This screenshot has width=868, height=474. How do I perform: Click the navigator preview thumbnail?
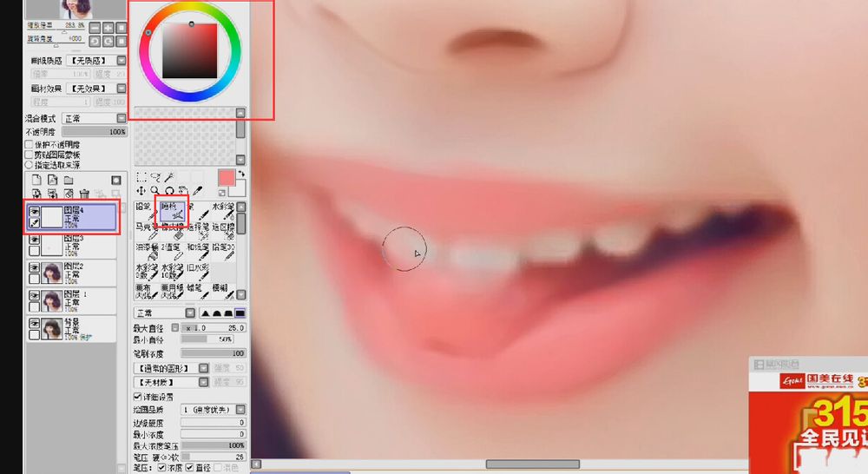(x=76, y=9)
